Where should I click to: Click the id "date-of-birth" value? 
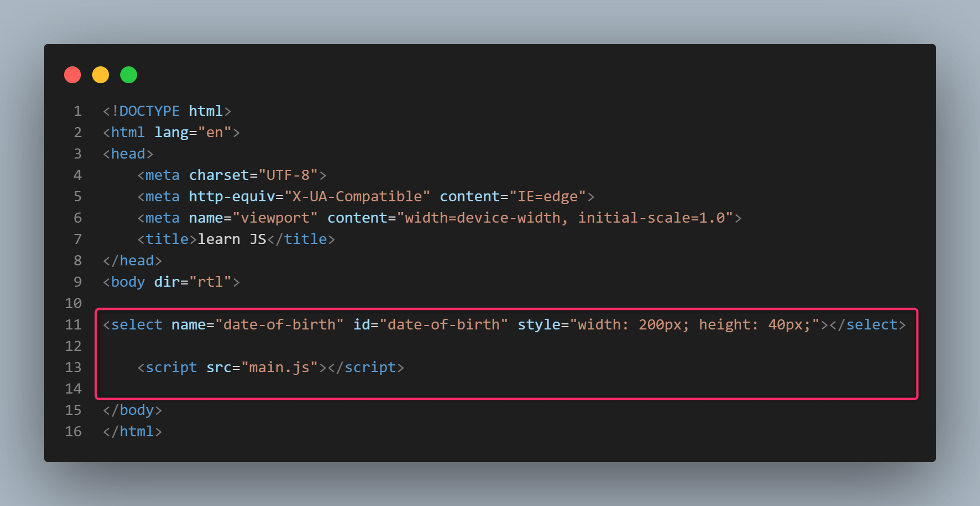pyautogui.click(x=444, y=325)
